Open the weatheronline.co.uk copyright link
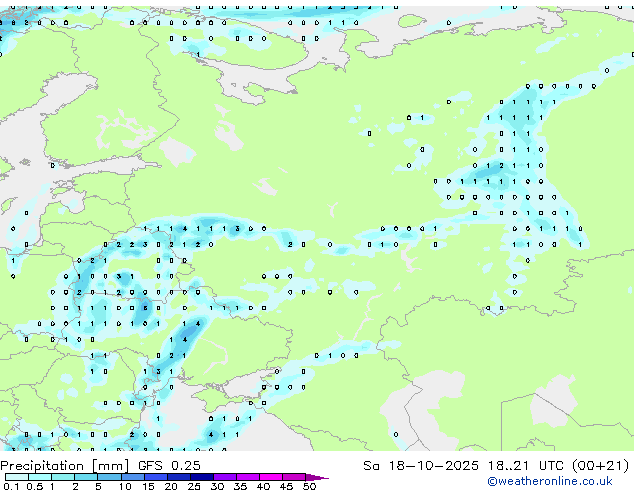The width and height of the screenshot is (634, 490). (x=550, y=481)
